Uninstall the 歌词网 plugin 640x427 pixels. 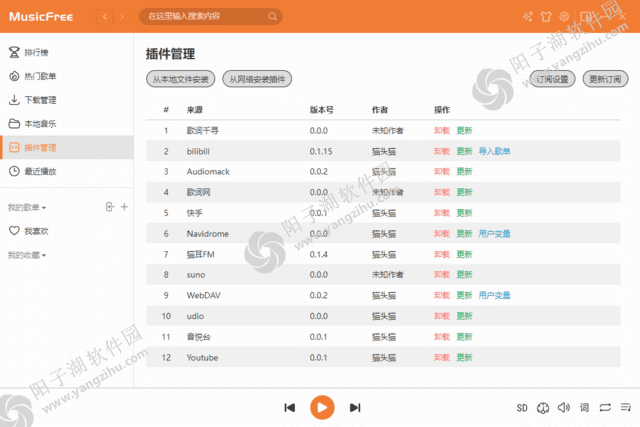[442, 192]
